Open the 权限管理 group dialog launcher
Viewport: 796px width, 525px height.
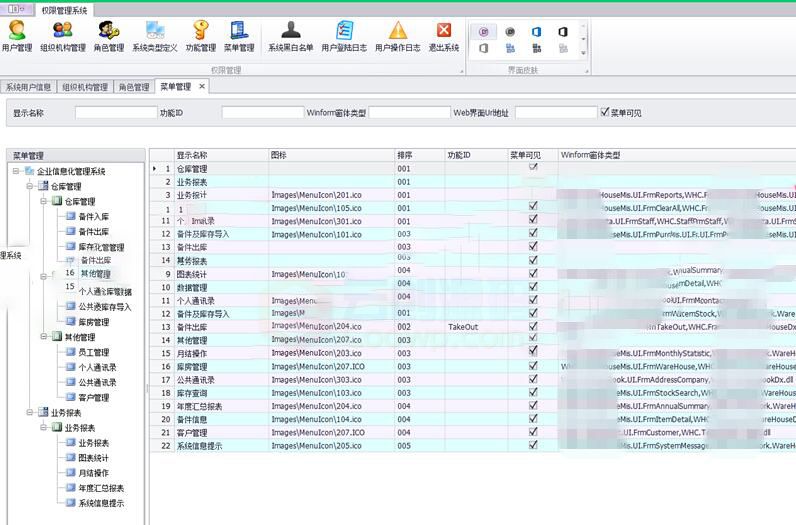click(461, 72)
